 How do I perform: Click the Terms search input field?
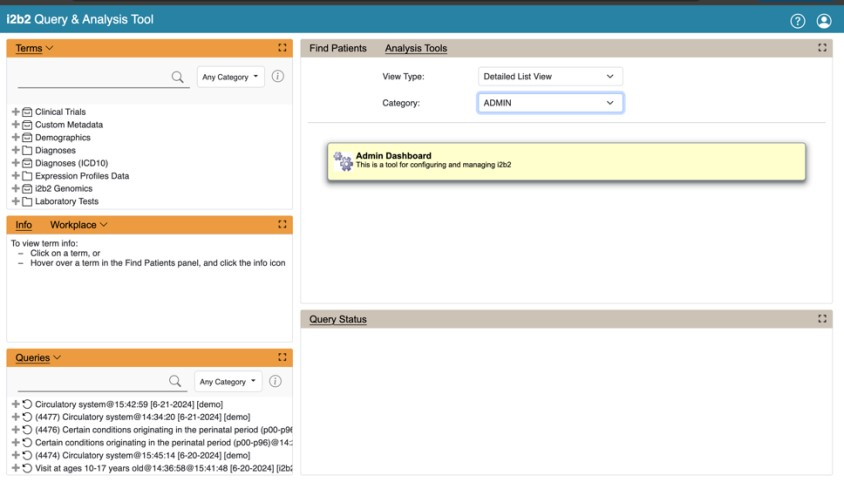(92, 77)
